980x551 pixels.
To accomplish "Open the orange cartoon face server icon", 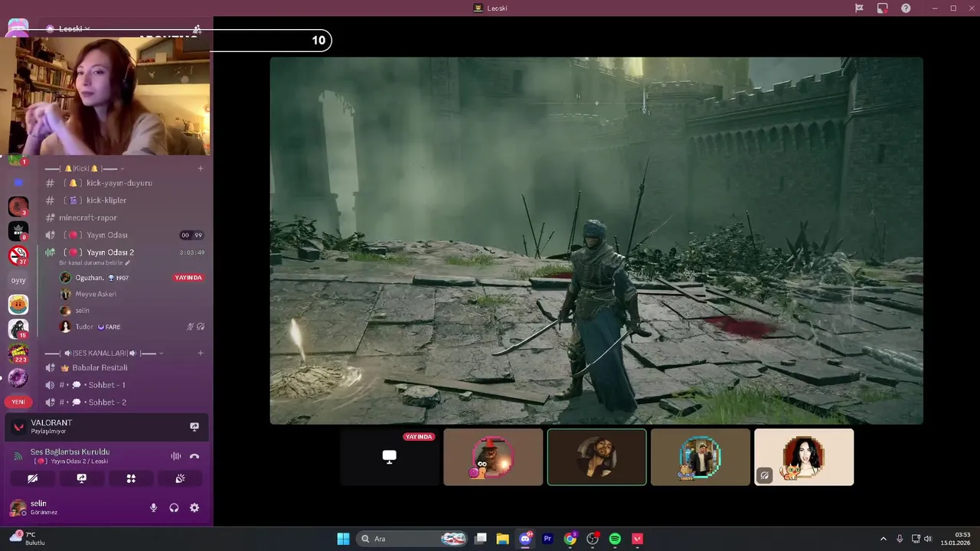I will (x=18, y=305).
